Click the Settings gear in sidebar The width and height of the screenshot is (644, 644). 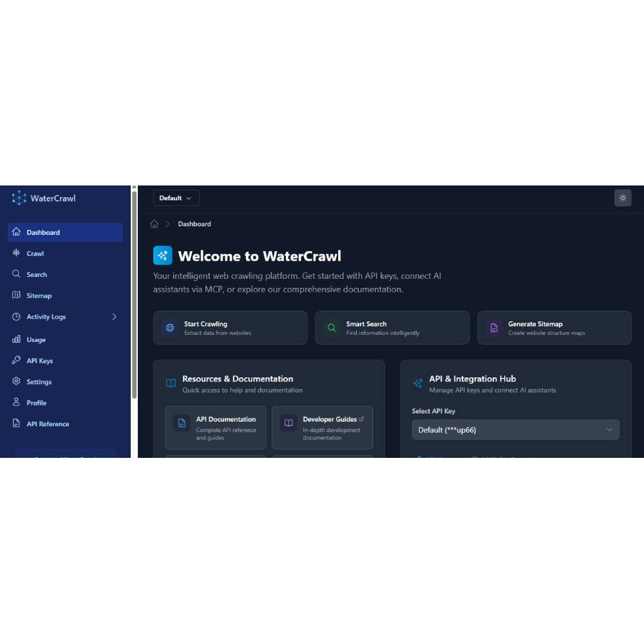pyautogui.click(x=16, y=381)
